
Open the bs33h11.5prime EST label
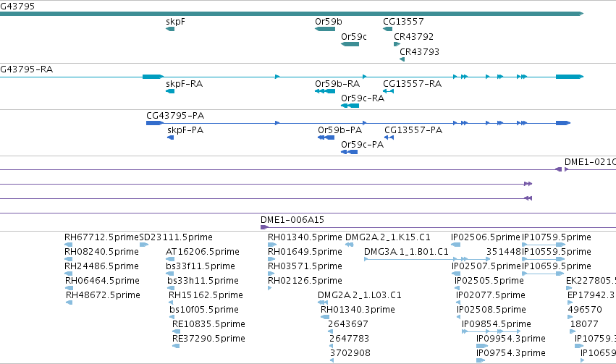203,281
